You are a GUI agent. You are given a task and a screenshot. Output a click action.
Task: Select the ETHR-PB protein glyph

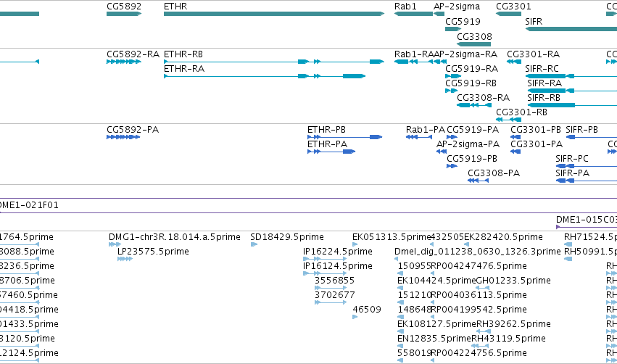coord(344,137)
